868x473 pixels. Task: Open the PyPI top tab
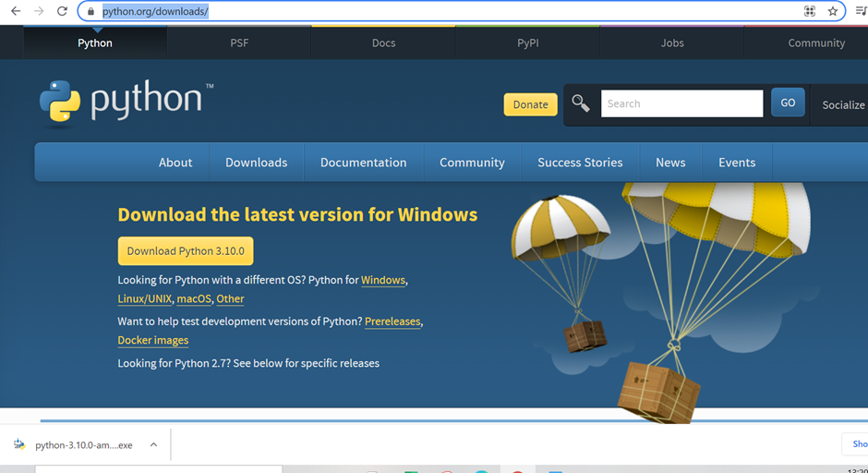click(527, 43)
